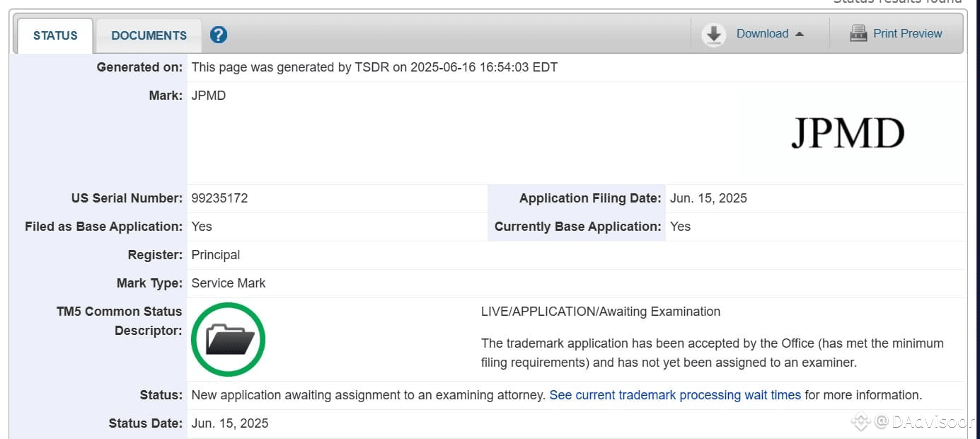Click the 'Filed as Base Application:' label

point(103,227)
